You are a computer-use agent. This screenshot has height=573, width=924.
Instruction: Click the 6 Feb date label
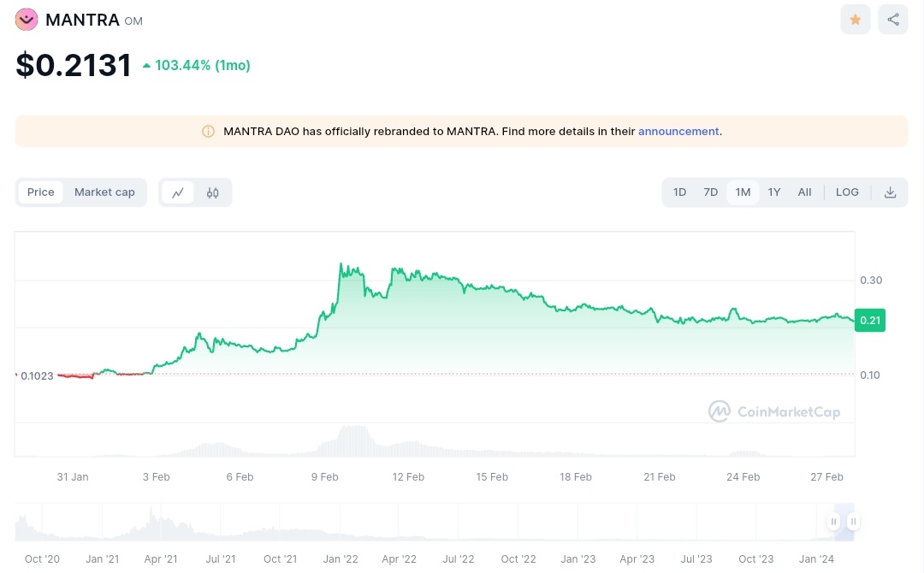click(240, 477)
